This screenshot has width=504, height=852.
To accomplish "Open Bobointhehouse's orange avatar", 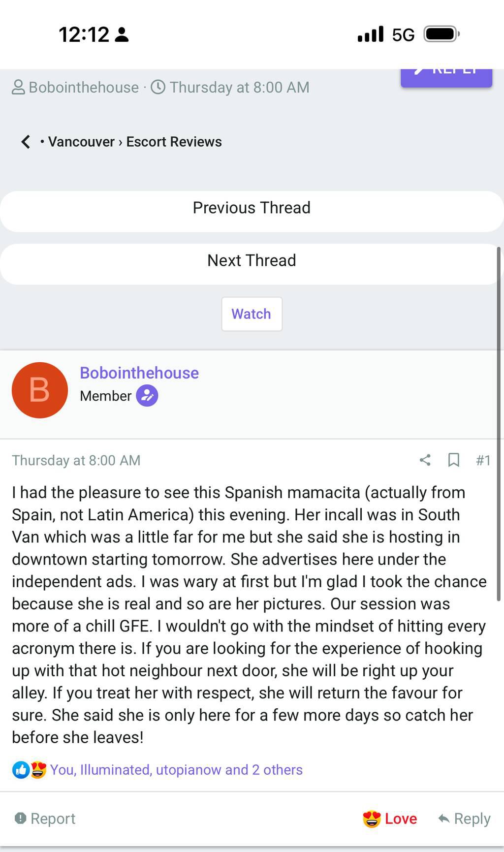I will click(40, 390).
